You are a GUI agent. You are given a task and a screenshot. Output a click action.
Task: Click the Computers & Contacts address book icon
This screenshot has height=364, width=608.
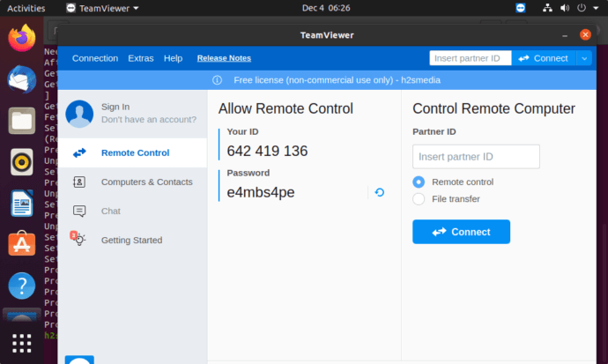[79, 182]
